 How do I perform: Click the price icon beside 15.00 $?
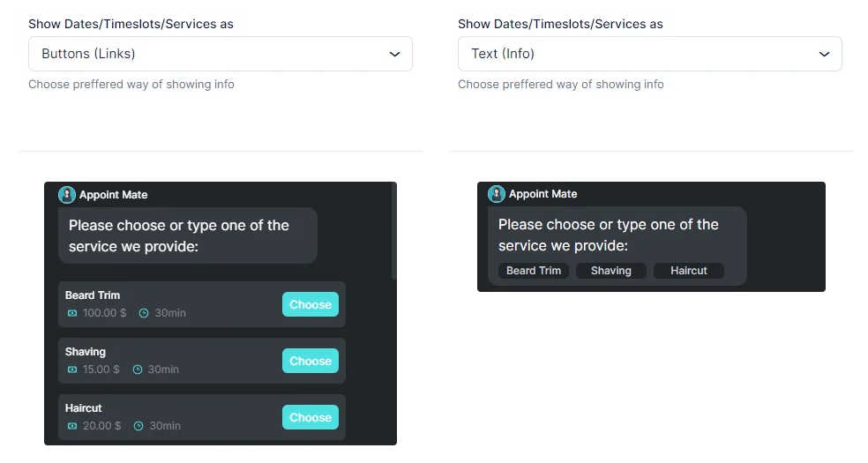pos(72,370)
